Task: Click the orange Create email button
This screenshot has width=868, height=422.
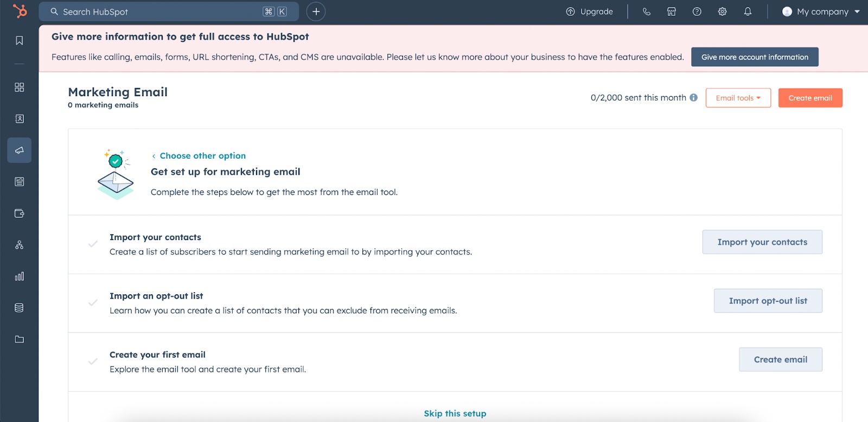Action: pos(810,98)
